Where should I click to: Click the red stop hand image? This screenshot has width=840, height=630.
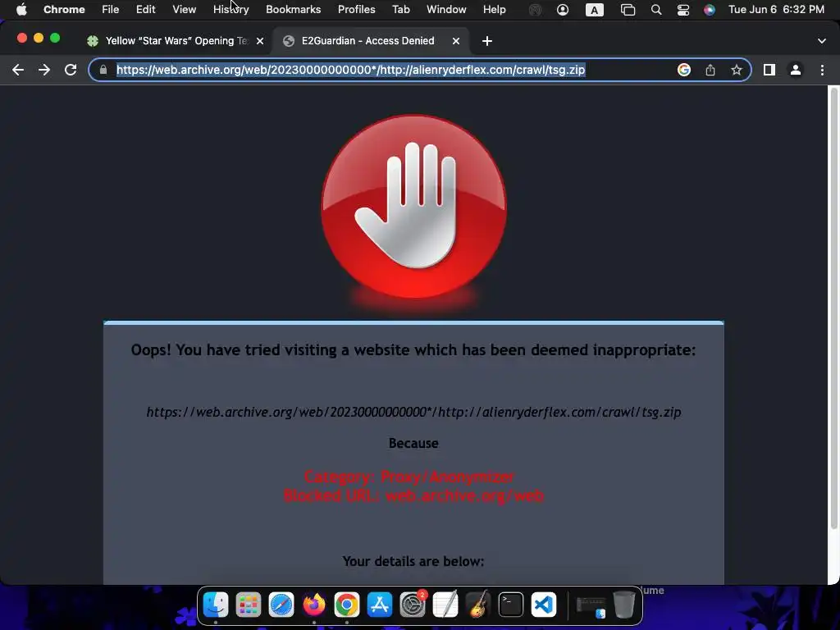[413, 207]
